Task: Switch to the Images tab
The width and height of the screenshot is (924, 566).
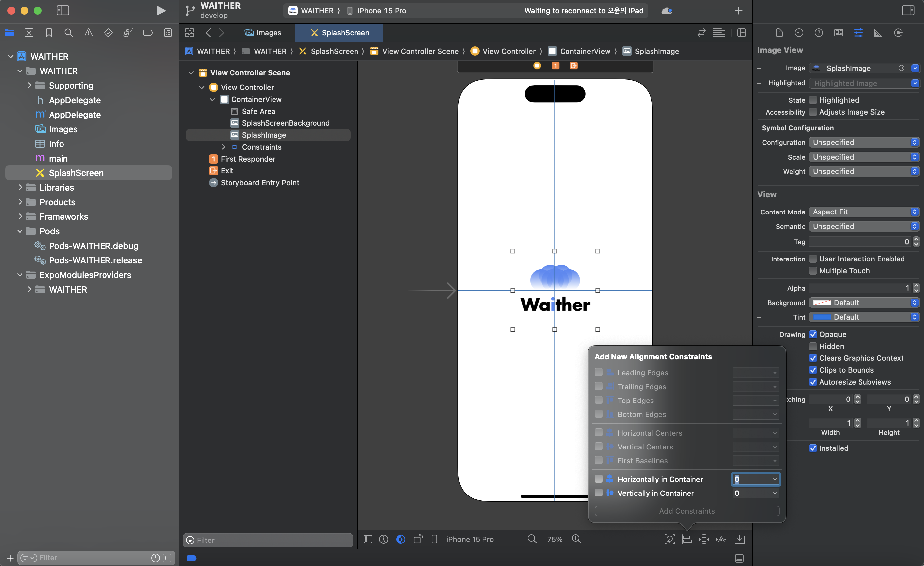Action: [263, 33]
